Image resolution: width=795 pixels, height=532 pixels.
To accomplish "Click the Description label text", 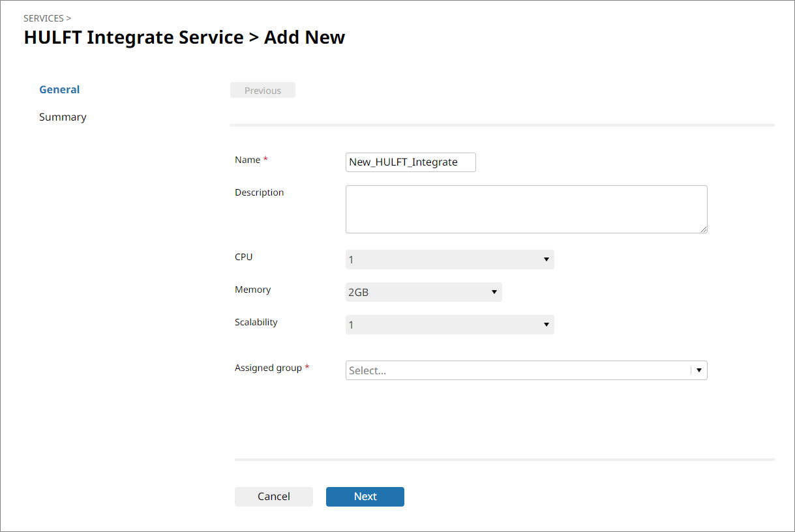I will pos(259,192).
